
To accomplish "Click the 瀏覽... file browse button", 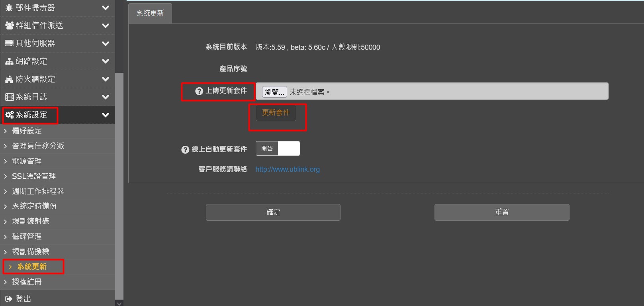I will pyautogui.click(x=274, y=92).
